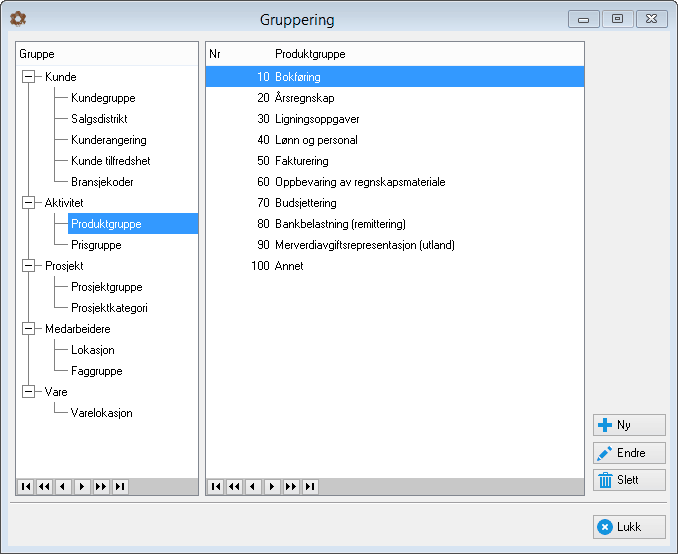Screen dimensions: 678x554
Task: Select Kundegruppe in the tree
Action: 103,98
